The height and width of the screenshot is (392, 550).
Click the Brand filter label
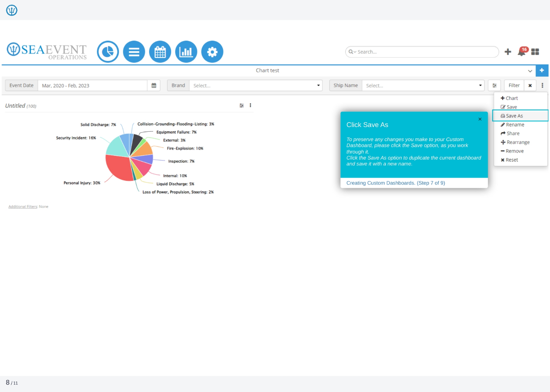tap(178, 86)
